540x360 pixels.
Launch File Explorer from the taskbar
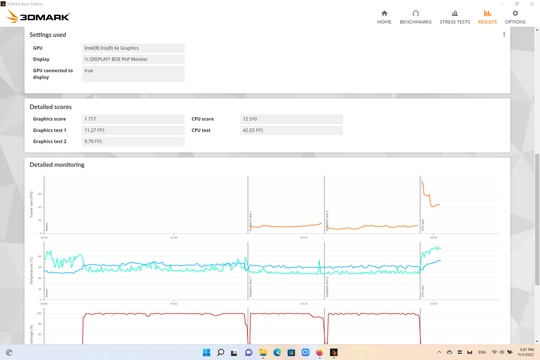(263, 352)
